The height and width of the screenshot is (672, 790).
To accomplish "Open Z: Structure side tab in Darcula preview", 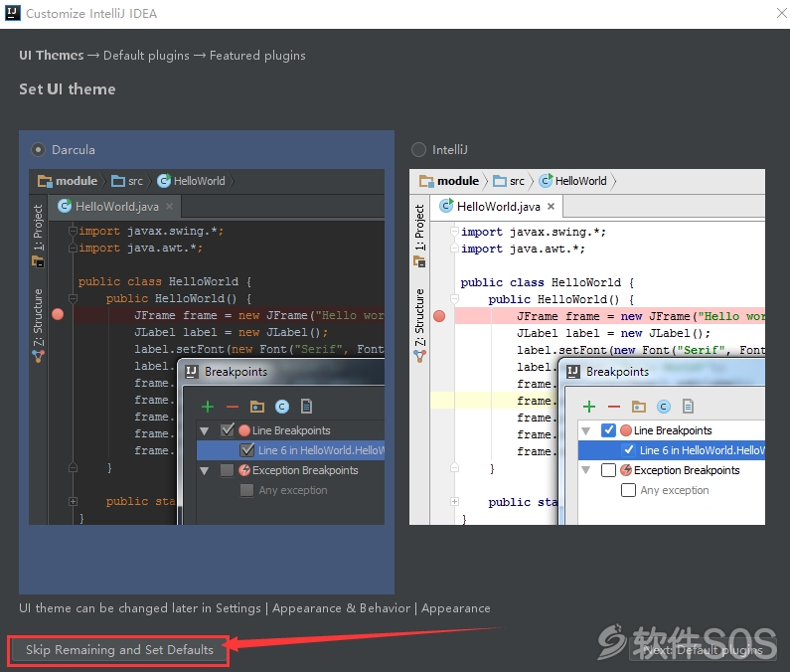I will tap(39, 317).
